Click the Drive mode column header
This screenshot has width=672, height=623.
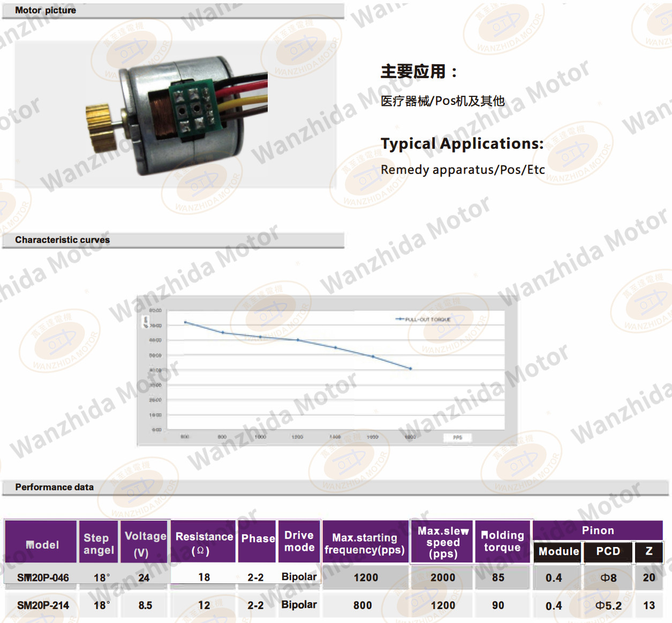pyautogui.click(x=299, y=541)
